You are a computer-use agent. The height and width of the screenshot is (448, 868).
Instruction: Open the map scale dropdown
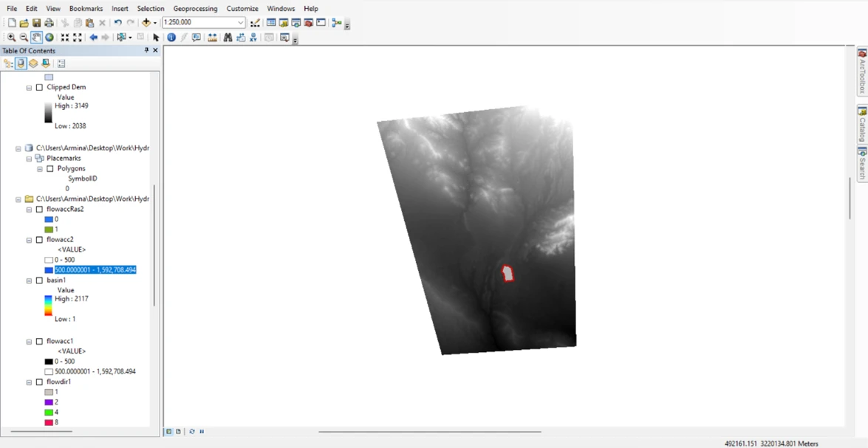pyautogui.click(x=241, y=23)
